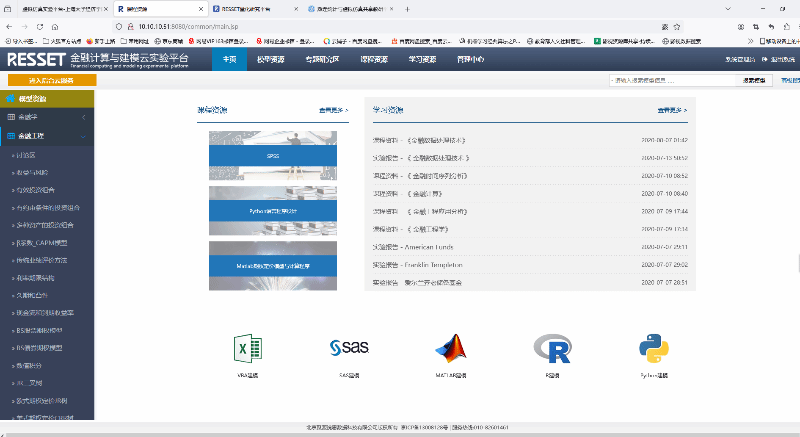Click the RESSET platform logo
Viewport: 800px width, 437px height.
36,60
